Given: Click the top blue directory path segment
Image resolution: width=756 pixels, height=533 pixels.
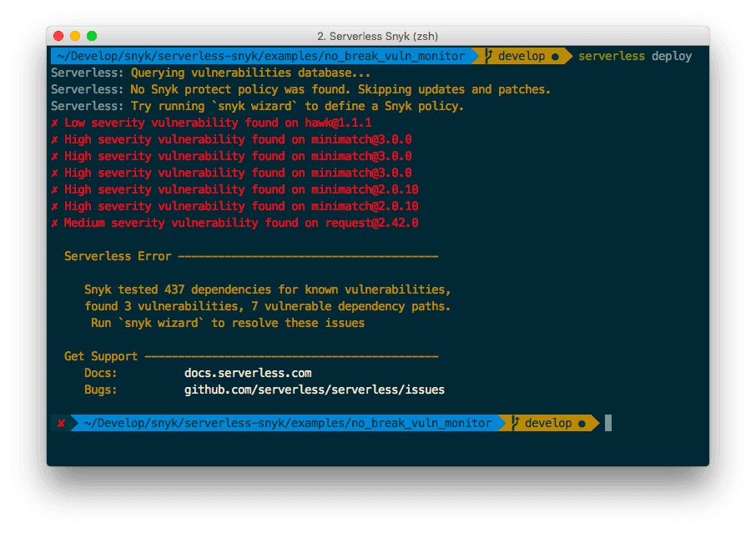Looking at the screenshot, I should coord(261,57).
